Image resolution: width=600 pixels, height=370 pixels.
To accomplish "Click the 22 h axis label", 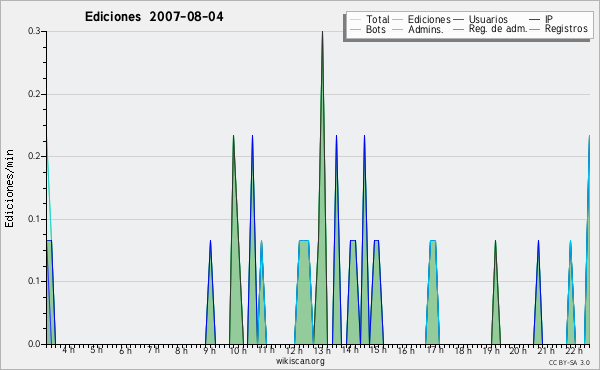I will [574, 350].
